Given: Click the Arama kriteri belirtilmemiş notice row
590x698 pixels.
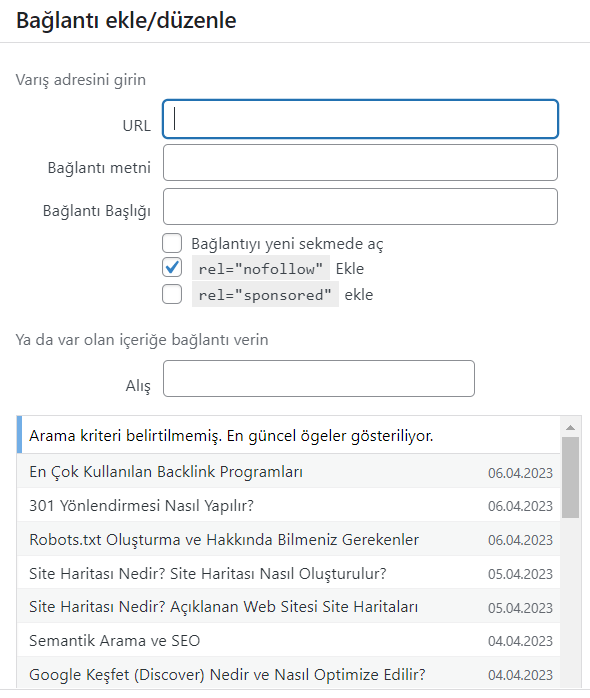Looking at the screenshot, I should [289, 435].
